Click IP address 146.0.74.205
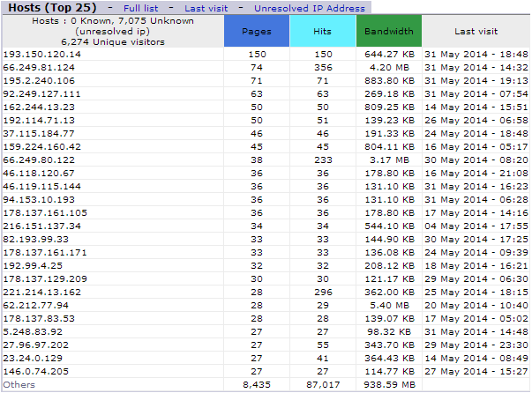Viewport: 532px width, 393px height. pos(39,371)
